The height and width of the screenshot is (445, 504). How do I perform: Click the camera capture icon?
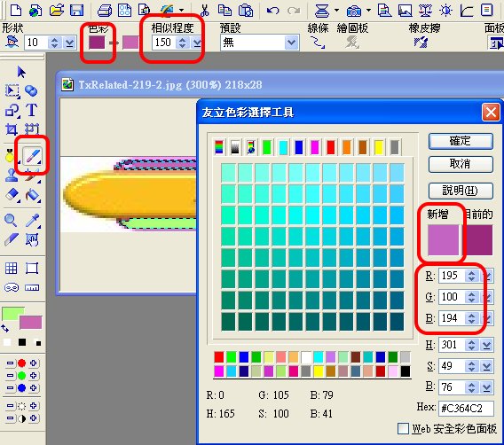click(x=354, y=11)
